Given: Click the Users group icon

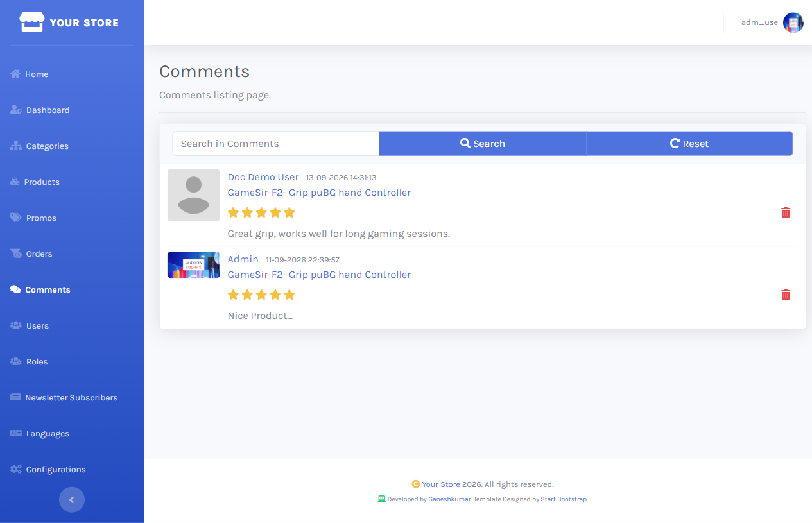Looking at the screenshot, I should click(x=16, y=325).
